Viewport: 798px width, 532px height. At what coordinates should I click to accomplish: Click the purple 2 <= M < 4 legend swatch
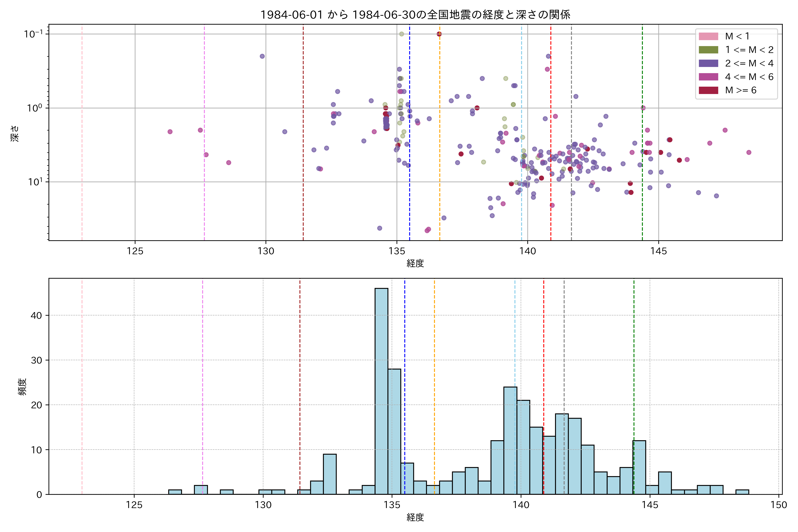click(708, 63)
